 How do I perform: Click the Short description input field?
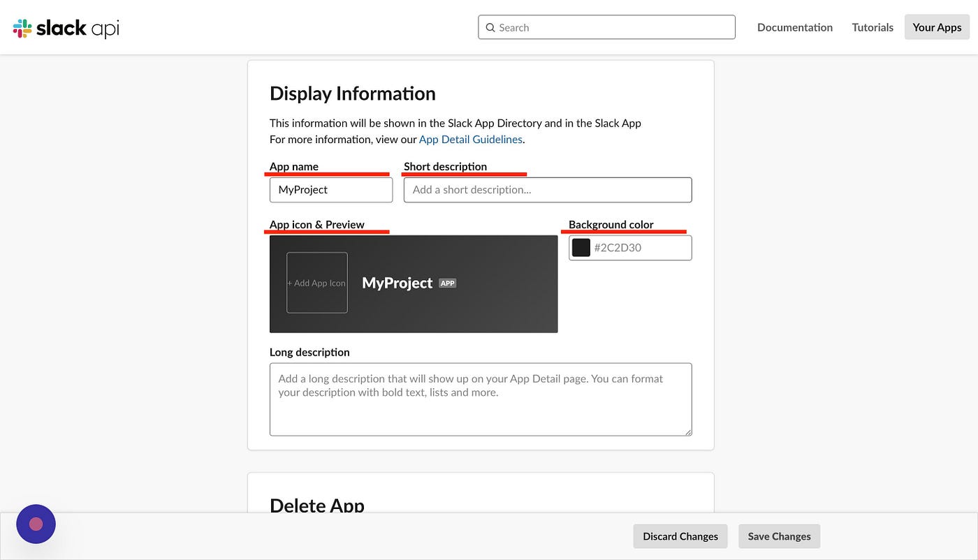547,189
